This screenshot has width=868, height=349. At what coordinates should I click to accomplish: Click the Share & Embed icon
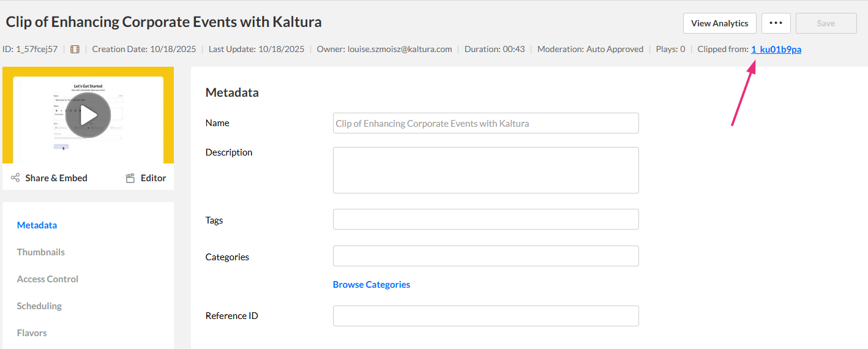tap(15, 178)
